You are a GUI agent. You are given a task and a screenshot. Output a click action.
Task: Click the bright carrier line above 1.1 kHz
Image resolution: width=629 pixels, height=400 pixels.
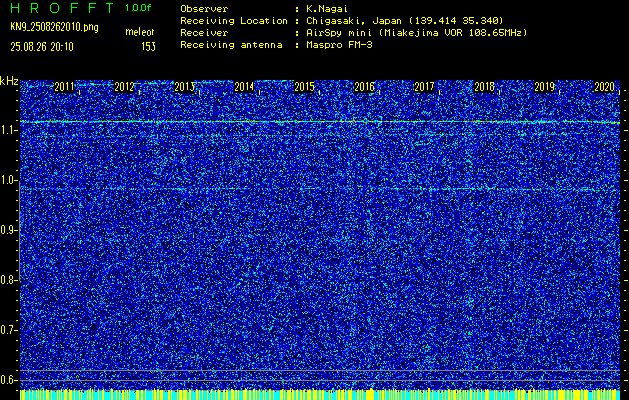point(320,122)
